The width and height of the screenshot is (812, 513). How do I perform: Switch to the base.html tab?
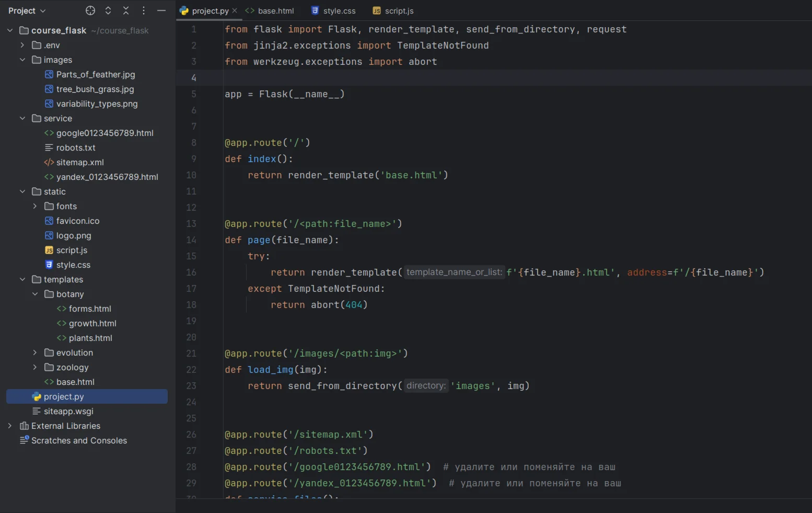(x=270, y=10)
